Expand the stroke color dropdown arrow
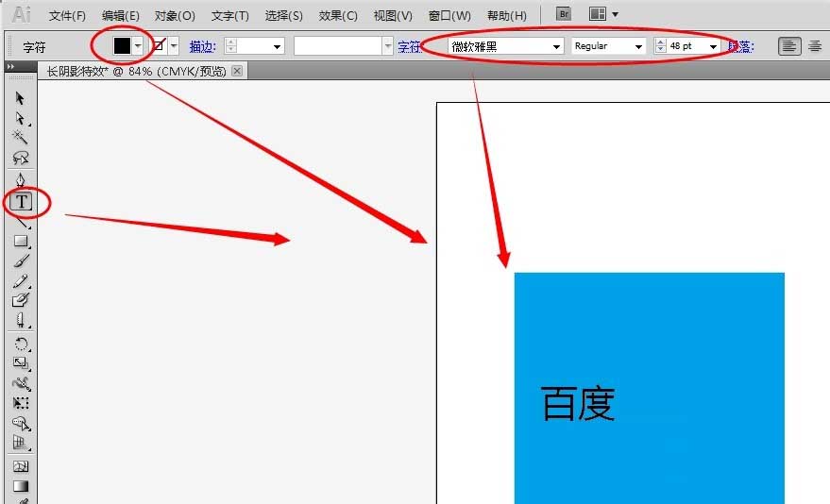 pos(174,46)
